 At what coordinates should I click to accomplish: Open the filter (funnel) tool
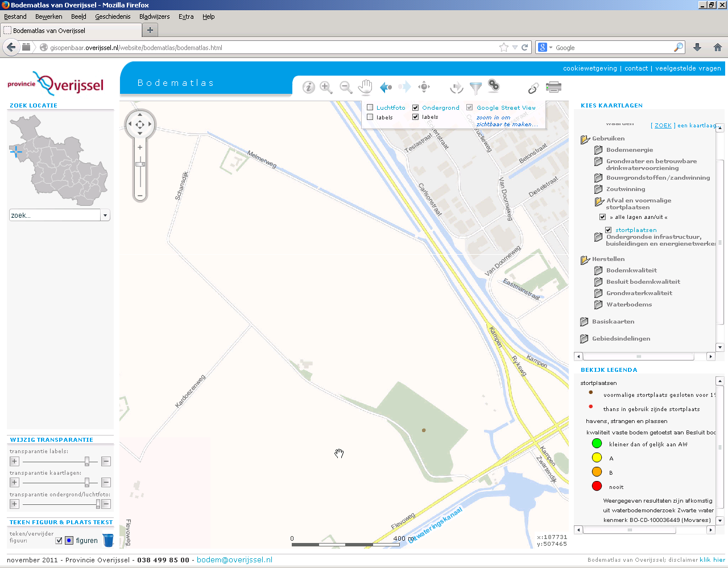click(475, 87)
